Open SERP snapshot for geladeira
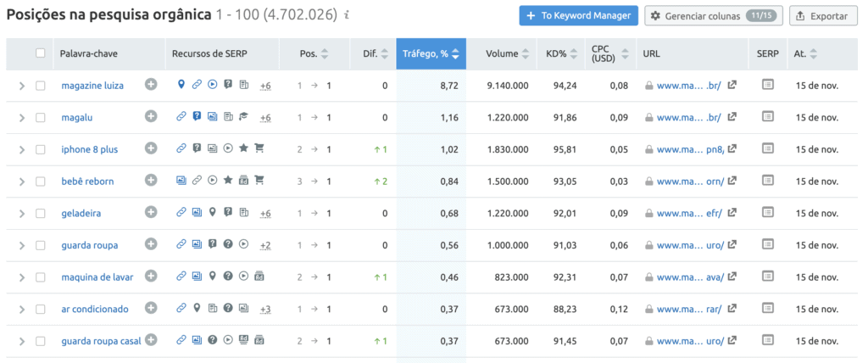The height and width of the screenshot is (363, 868). tap(768, 212)
